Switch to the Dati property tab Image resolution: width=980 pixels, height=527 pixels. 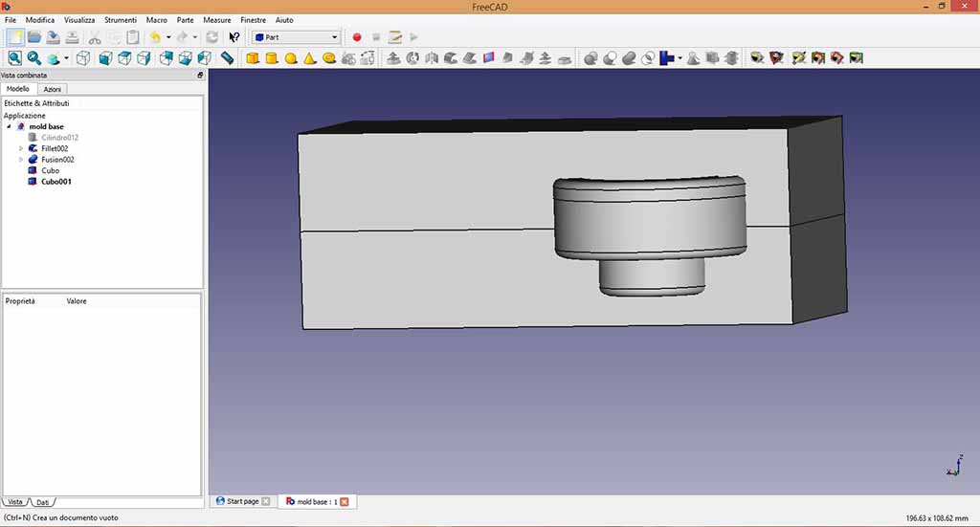pyautogui.click(x=42, y=502)
